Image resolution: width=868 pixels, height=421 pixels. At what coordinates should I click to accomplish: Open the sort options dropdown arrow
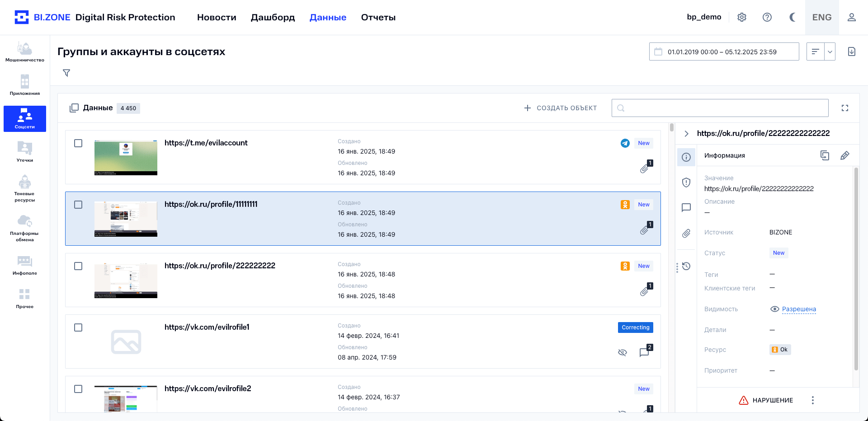click(x=830, y=51)
